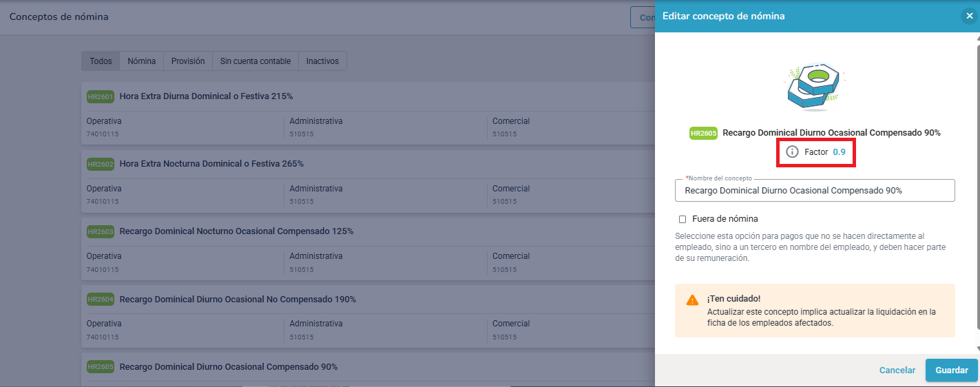Image resolution: width=980 pixels, height=387 pixels.
Task: Click the HR2601 green code badge
Action: (101, 96)
